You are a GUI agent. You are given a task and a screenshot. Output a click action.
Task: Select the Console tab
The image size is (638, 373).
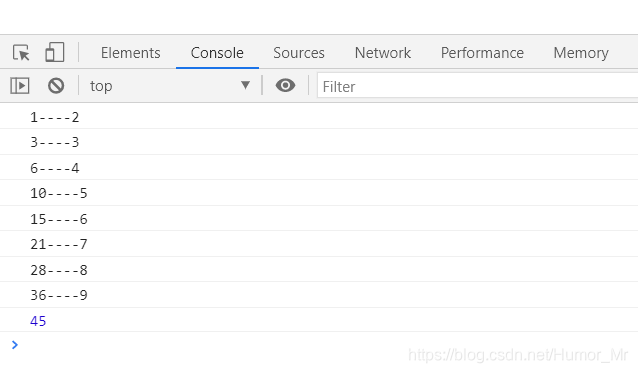pyautogui.click(x=217, y=53)
